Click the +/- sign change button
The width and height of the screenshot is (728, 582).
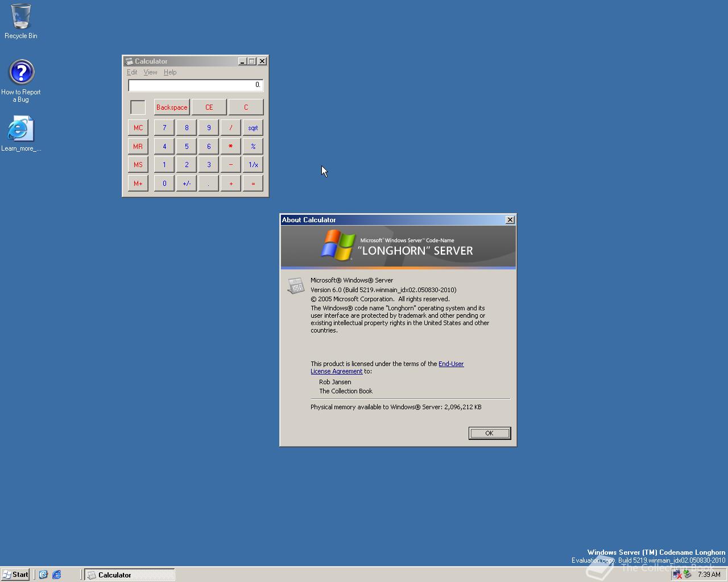click(187, 184)
